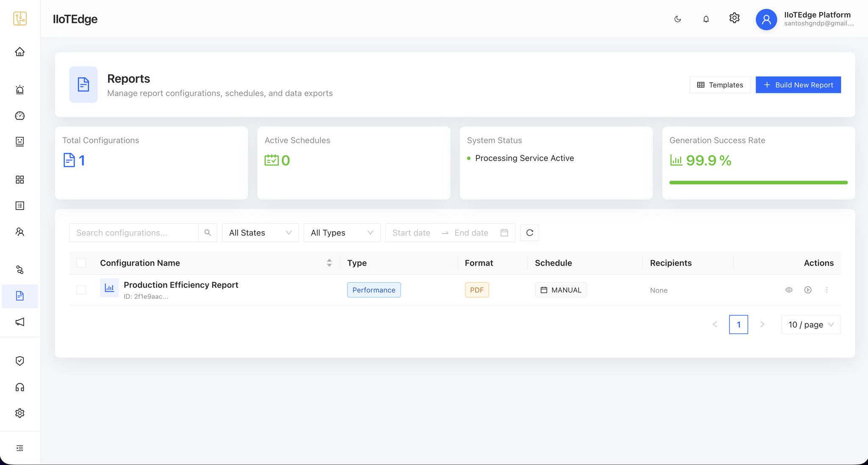Open the workflow route sidebar icon

click(19, 270)
